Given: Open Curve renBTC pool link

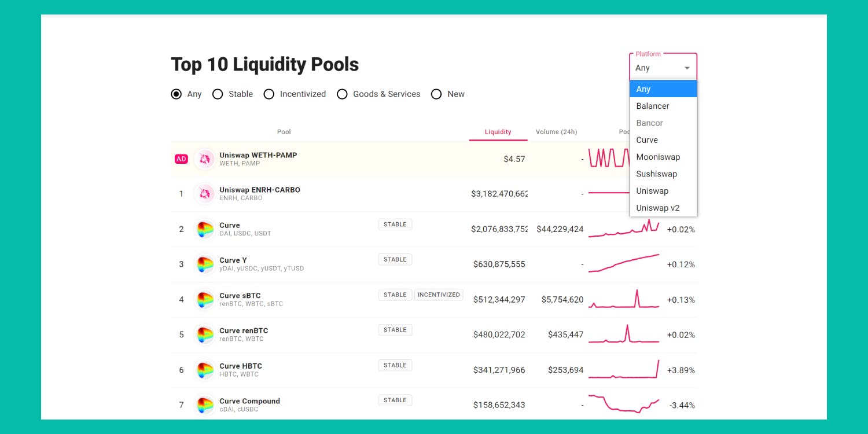Looking at the screenshot, I should (244, 331).
